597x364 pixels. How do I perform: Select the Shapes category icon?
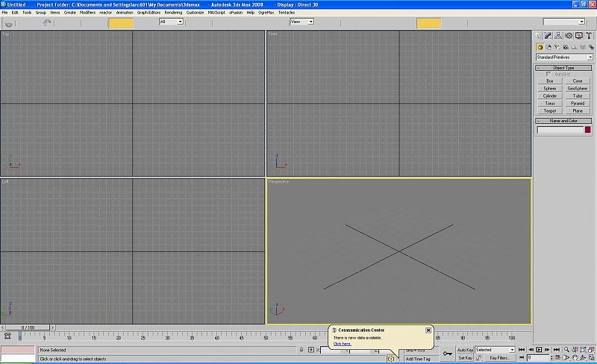click(548, 47)
